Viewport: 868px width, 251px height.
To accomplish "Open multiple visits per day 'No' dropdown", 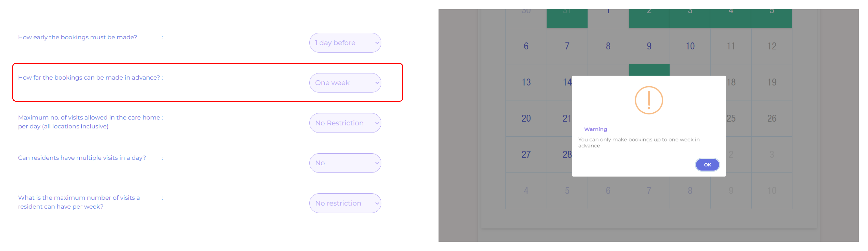I will (345, 163).
